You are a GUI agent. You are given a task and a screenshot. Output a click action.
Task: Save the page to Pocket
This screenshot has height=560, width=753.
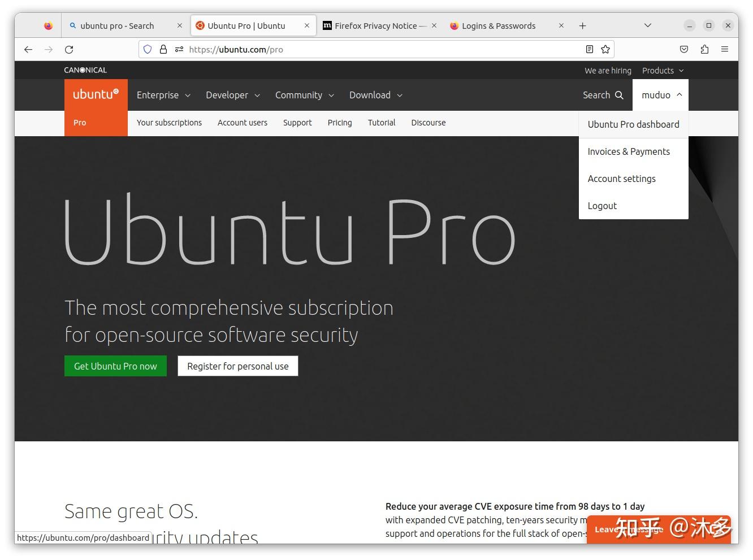[x=683, y=49]
